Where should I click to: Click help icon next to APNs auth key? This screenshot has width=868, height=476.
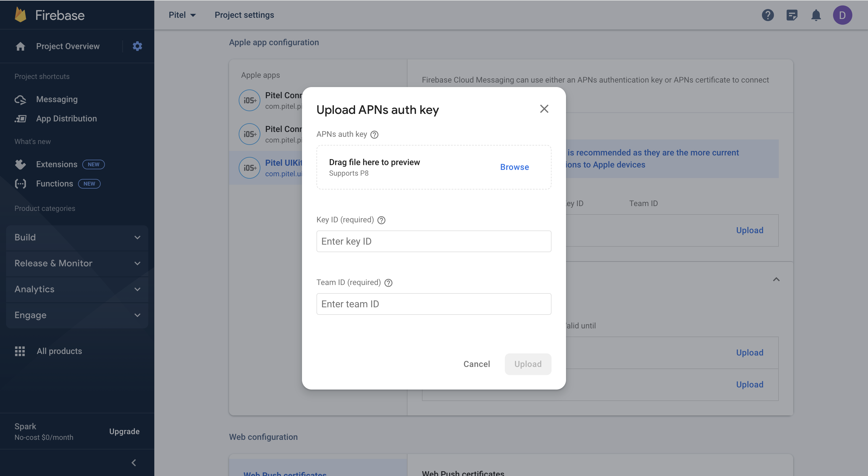(374, 134)
